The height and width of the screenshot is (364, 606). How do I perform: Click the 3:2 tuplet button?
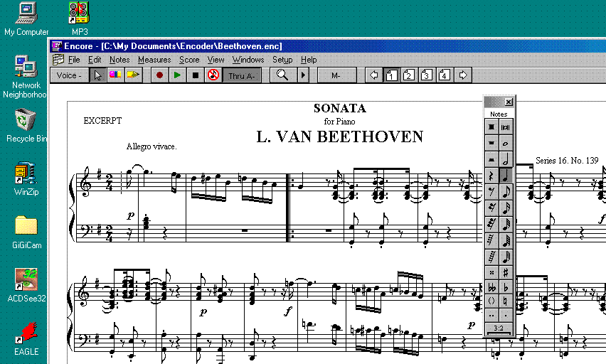click(x=499, y=329)
